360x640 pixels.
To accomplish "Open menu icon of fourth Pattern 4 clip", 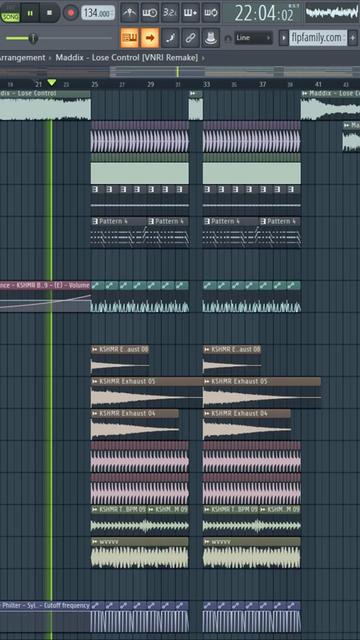I will (x=263, y=221).
